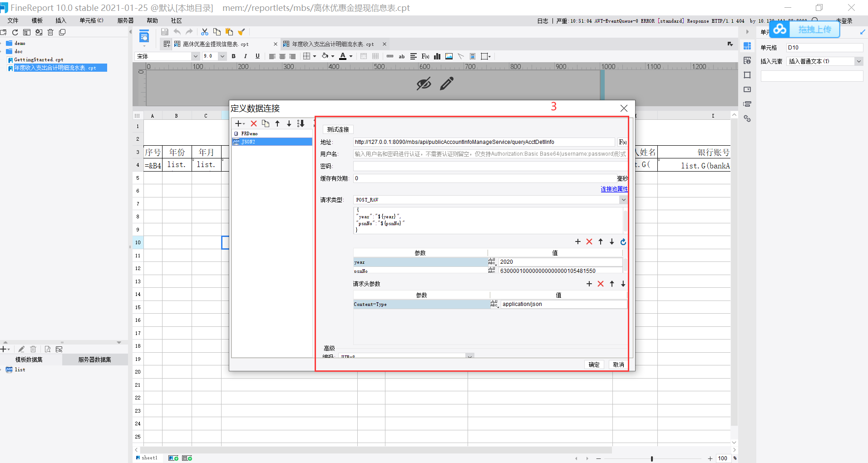
Task: Toggle Underline formatting
Action: pos(257,56)
